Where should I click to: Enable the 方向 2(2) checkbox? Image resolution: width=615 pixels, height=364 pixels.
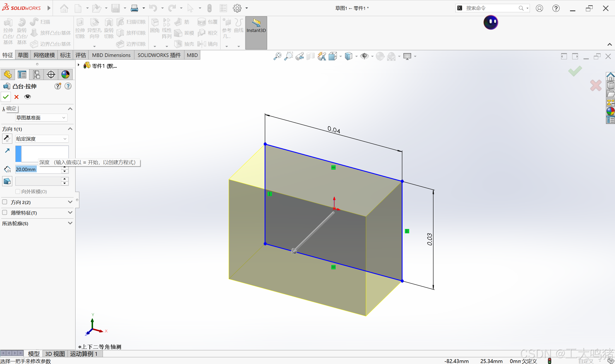tap(5, 202)
